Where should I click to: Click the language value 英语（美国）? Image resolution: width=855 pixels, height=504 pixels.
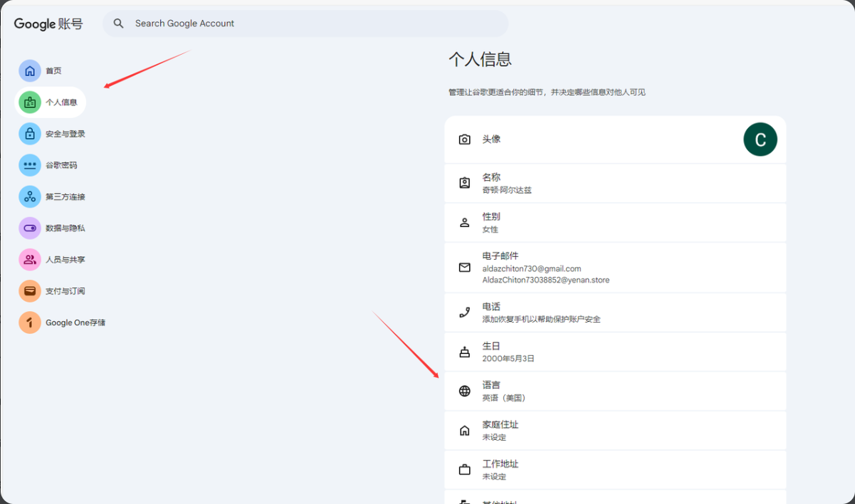click(x=505, y=398)
